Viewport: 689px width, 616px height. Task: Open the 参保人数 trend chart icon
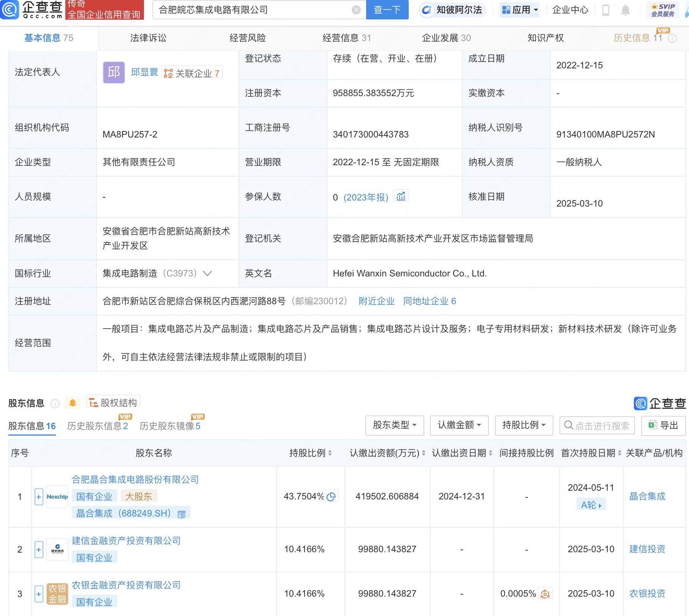[x=401, y=196]
